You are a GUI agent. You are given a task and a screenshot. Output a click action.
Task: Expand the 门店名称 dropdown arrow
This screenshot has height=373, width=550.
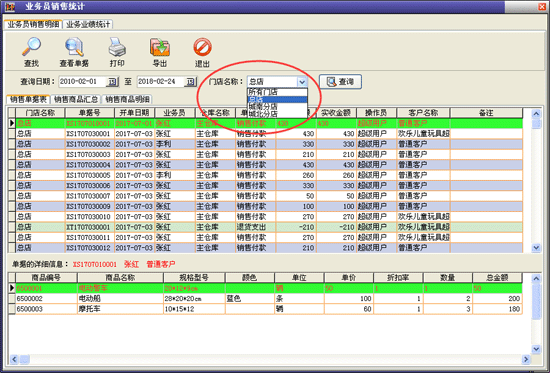pyautogui.click(x=302, y=82)
